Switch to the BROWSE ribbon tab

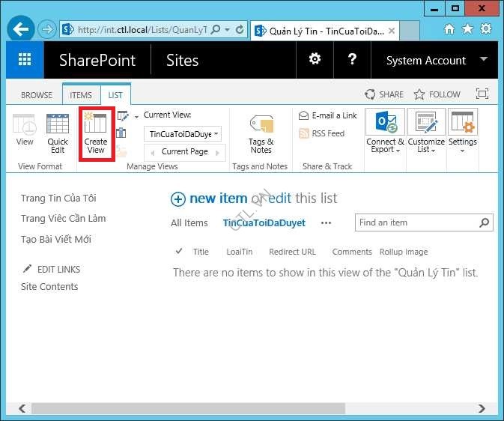[37, 95]
